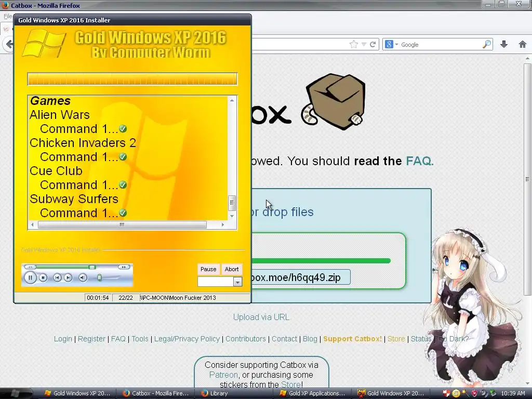Click the green checkmark under Chicken Invaders 2

[123, 157]
